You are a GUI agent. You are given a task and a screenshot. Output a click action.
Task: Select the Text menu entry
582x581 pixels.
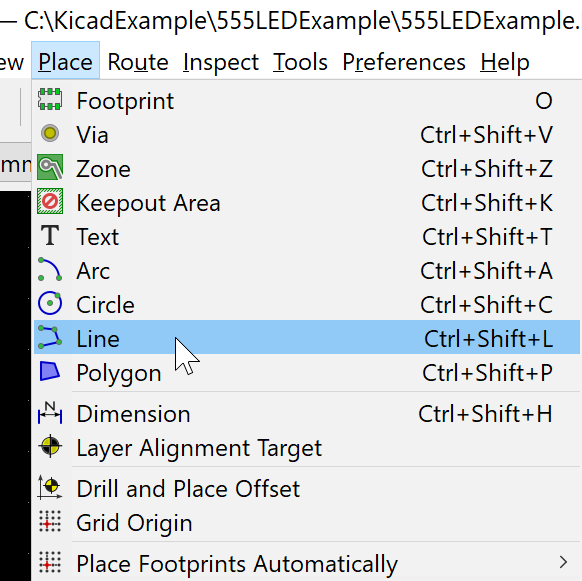point(307,236)
